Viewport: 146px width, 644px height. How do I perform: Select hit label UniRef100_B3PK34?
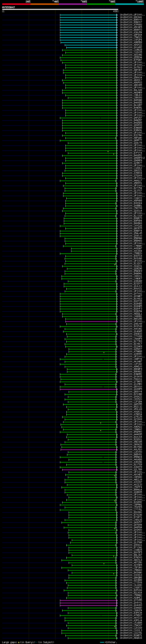131,612
